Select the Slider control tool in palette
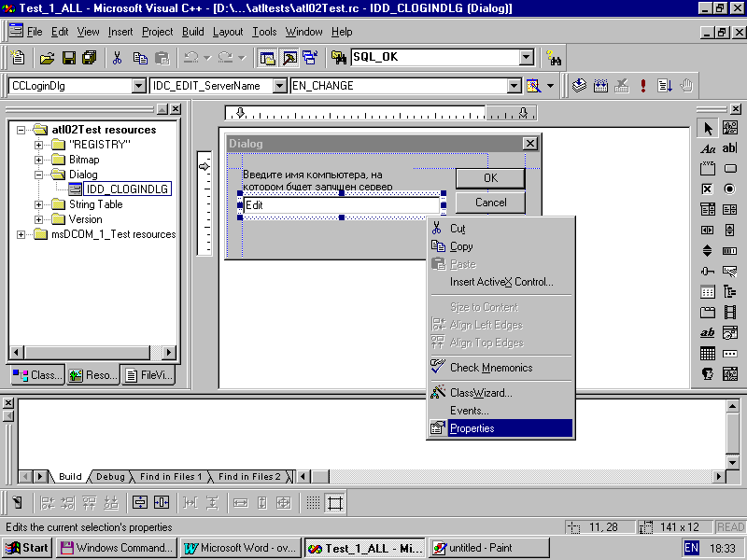The height and width of the screenshot is (560, 747). point(708,271)
